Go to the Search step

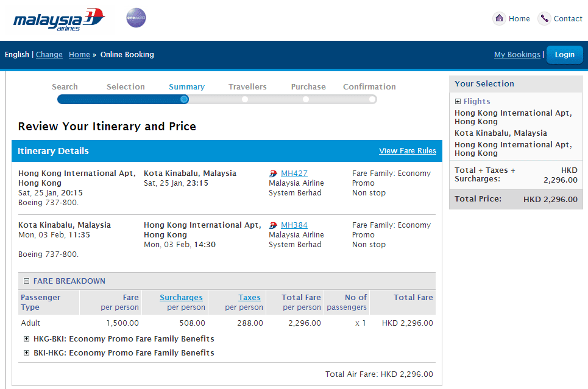[65, 87]
